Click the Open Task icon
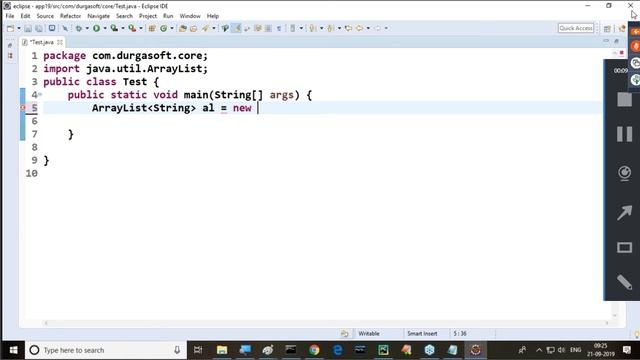 (193, 28)
